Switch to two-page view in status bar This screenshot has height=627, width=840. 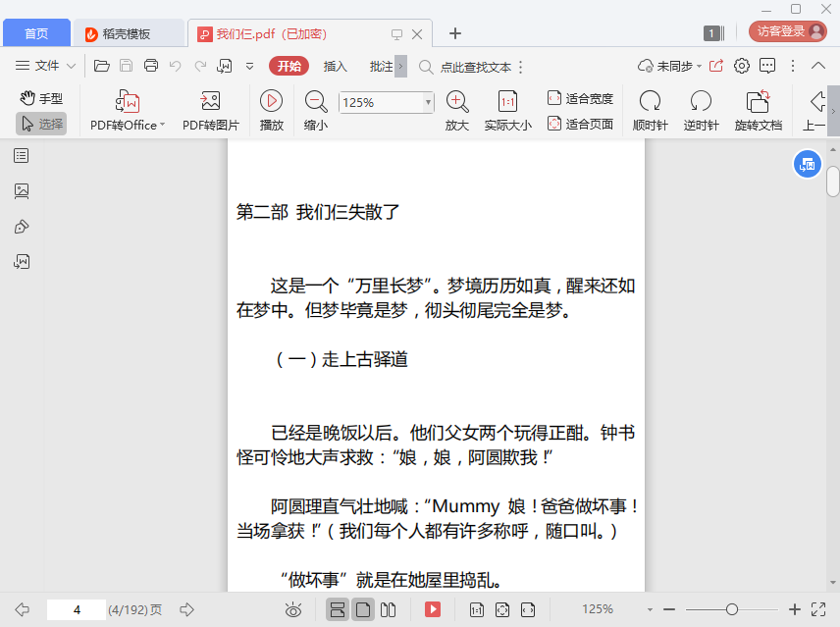(x=388, y=610)
